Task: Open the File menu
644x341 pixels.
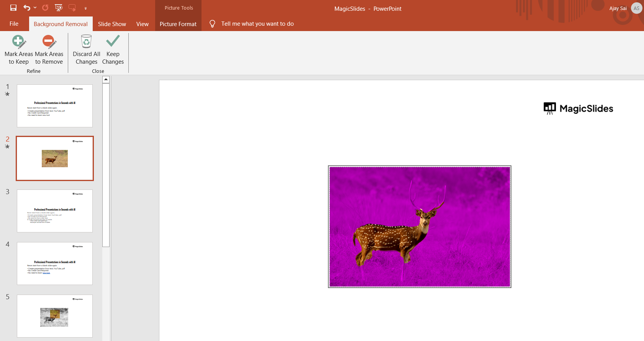Action: tap(14, 24)
